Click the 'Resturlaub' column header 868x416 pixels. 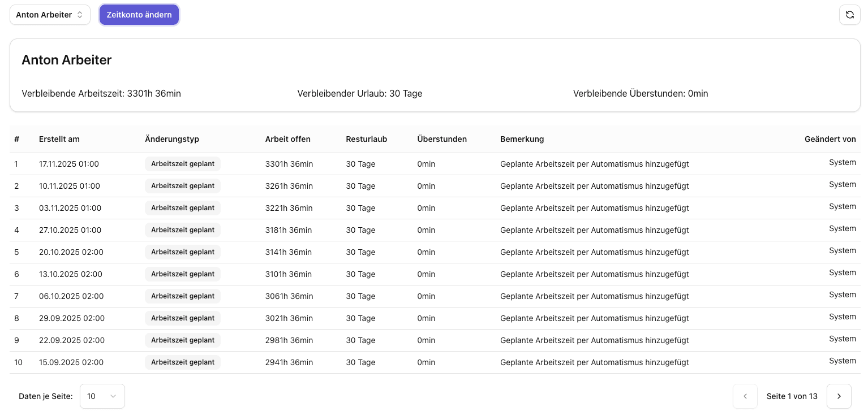click(x=366, y=139)
